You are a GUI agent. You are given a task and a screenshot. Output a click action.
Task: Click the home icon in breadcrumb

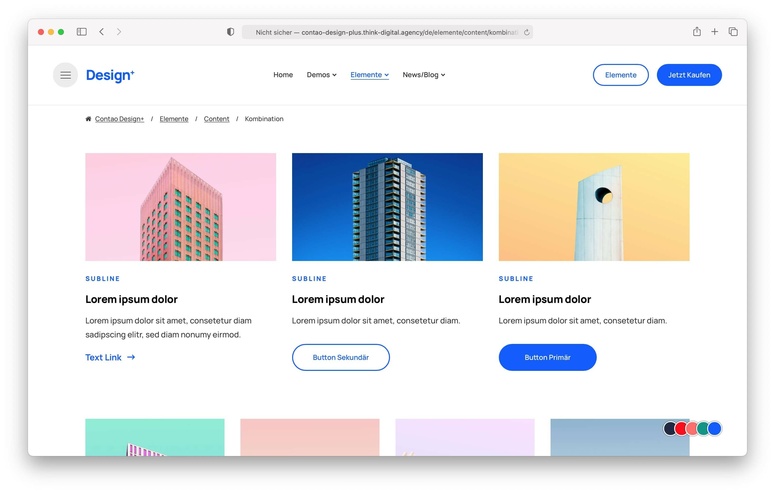[x=89, y=119]
